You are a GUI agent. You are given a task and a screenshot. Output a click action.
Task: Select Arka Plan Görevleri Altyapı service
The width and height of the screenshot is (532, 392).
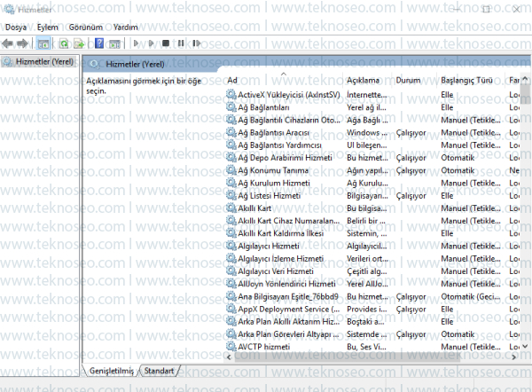click(288, 334)
